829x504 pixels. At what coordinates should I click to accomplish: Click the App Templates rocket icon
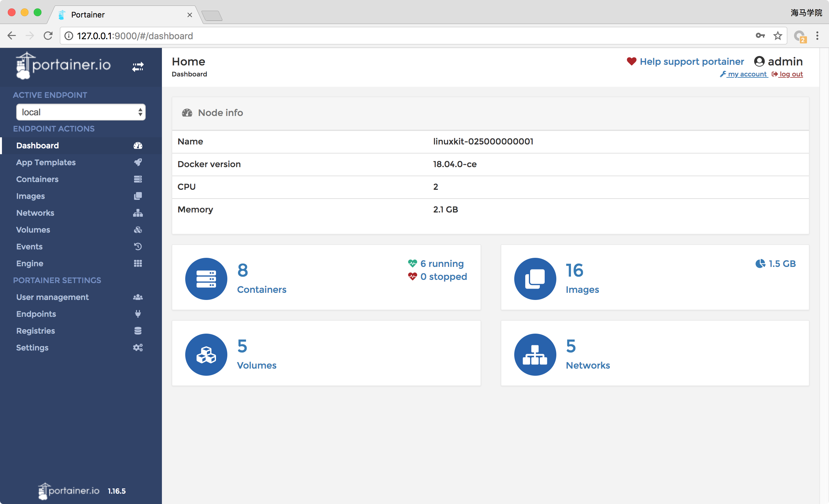(137, 162)
